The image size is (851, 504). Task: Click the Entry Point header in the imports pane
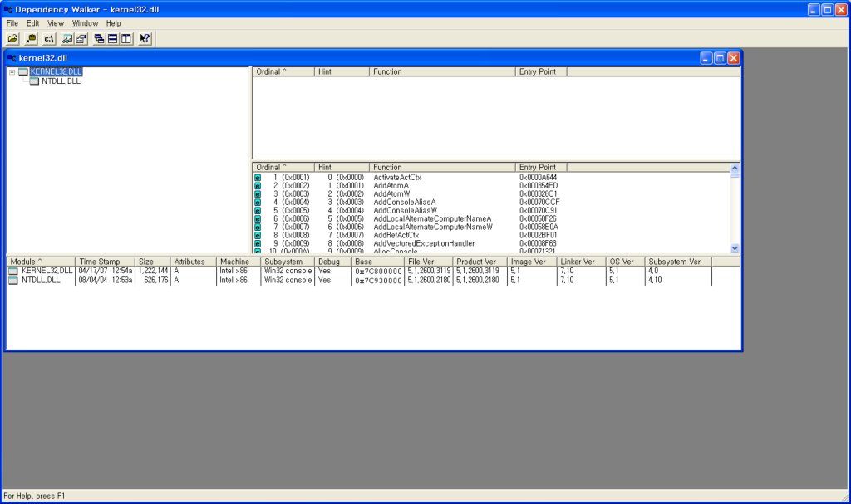(x=540, y=71)
